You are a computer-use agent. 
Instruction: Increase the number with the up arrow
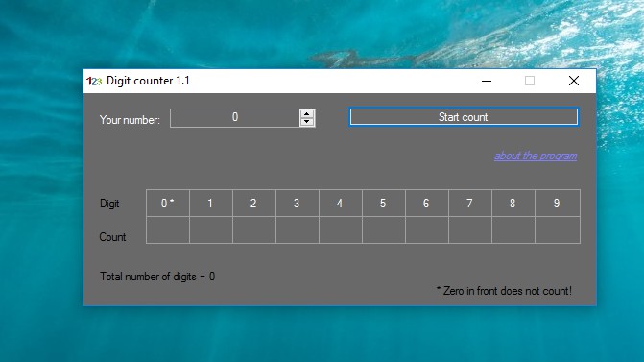[307, 114]
